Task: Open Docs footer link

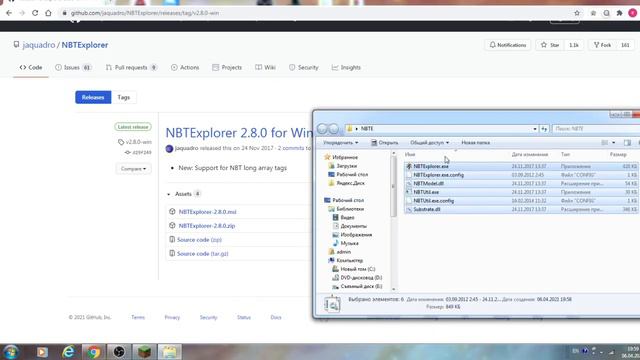Action: pyautogui.click(x=276, y=317)
